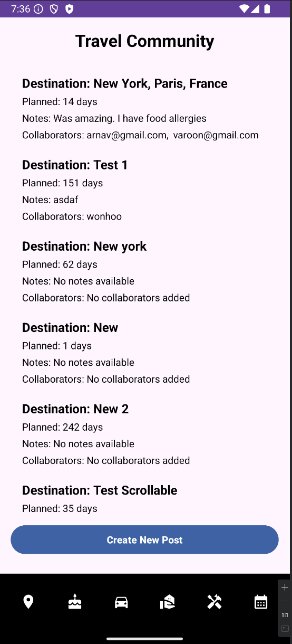
Task: Select the Destination: Test 1 post
Action: [x=75, y=165]
